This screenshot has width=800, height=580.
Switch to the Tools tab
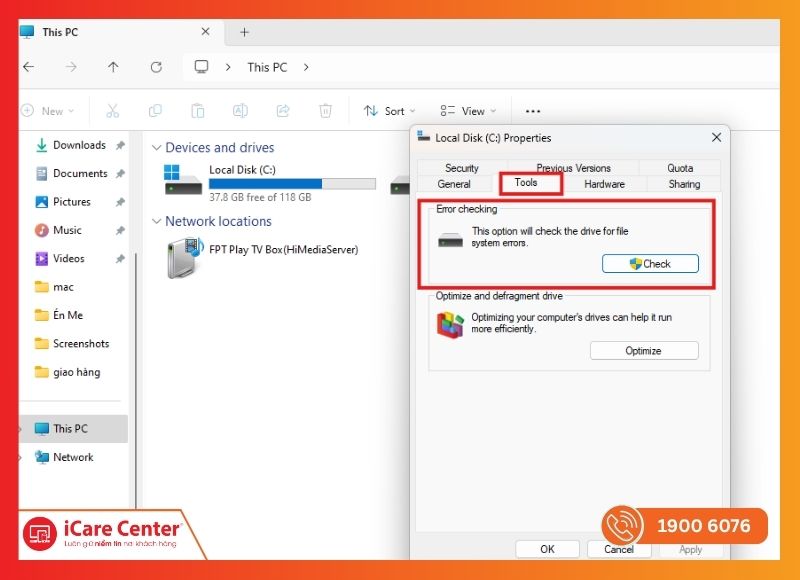click(x=526, y=183)
